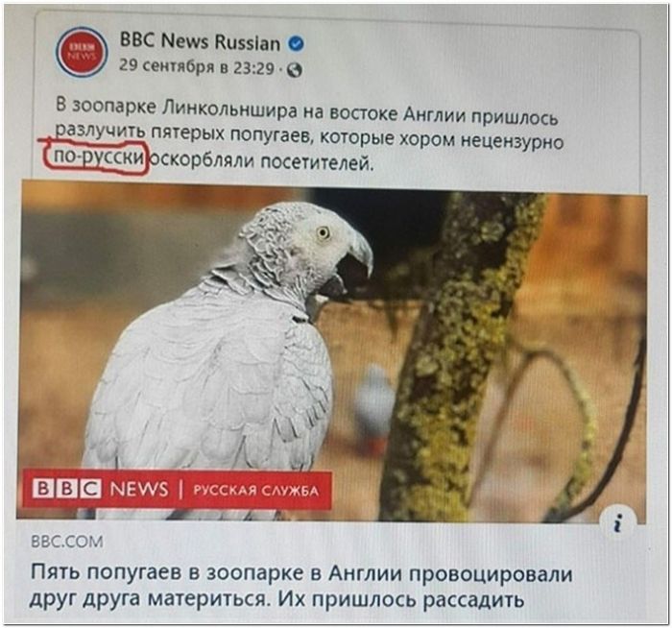672x628 pixels.
Task: Click the NEWS word on red banner
Action: pyautogui.click(x=139, y=489)
